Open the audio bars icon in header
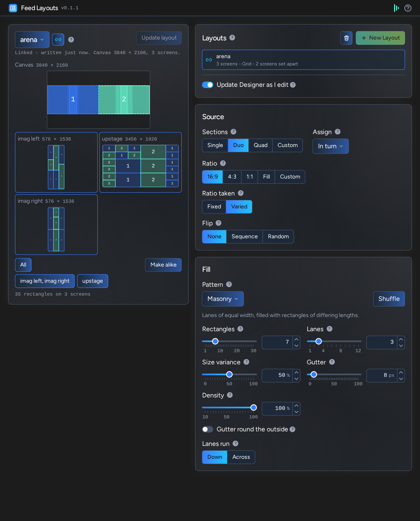 (396, 8)
